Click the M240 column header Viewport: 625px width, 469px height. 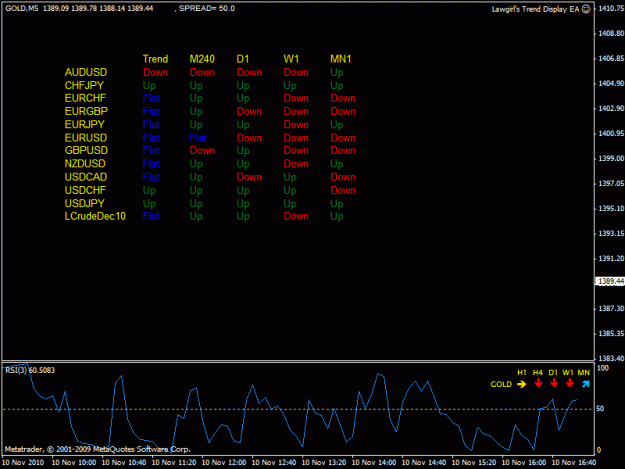point(202,59)
